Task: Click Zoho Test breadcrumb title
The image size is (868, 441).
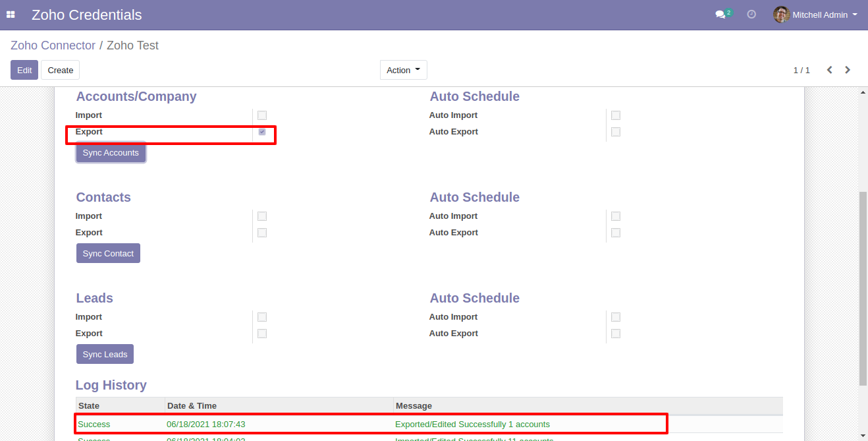Action: click(x=132, y=45)
